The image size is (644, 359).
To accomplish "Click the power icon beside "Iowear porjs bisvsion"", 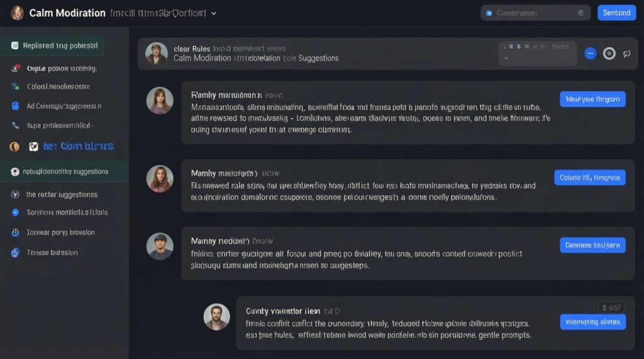I will pos(16,233).
